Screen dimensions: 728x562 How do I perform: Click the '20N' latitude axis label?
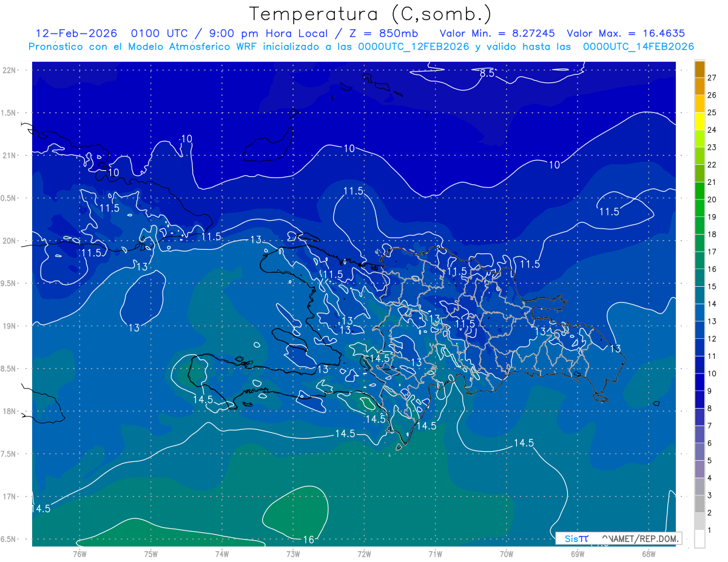tap(9, 241)
